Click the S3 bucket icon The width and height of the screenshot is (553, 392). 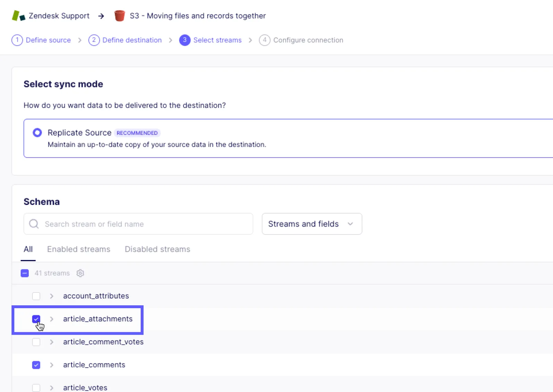[x=120, y=16]
